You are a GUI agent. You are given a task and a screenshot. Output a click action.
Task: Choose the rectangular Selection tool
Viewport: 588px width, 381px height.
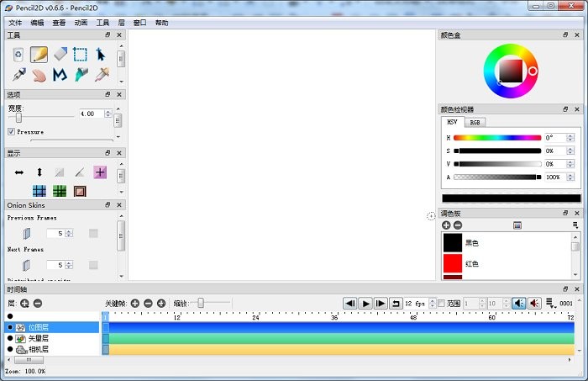pos(80,55)
